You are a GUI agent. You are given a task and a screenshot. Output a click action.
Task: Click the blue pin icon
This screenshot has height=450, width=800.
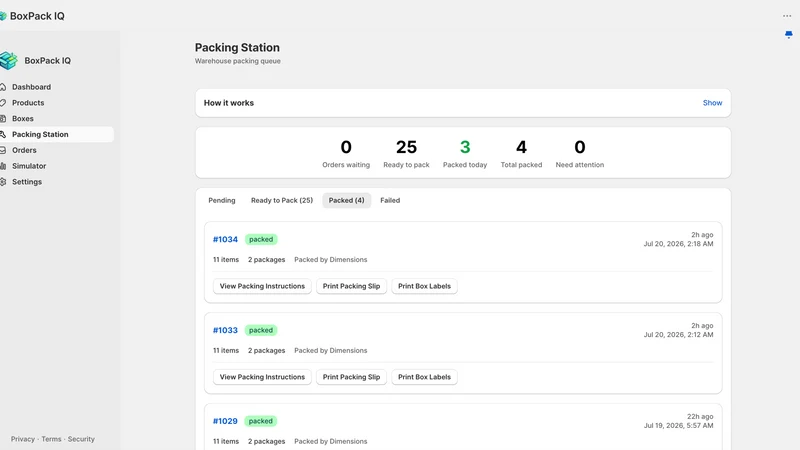[x=789, y=35]
